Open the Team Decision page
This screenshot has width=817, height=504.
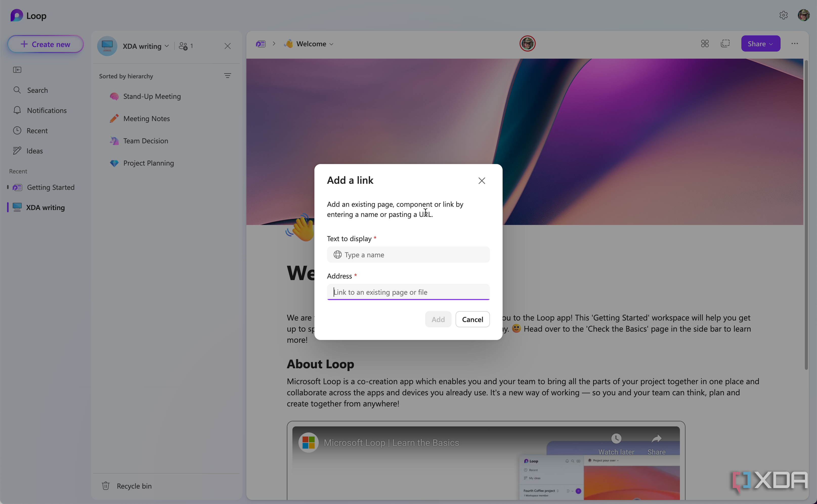[x=145, y=141]
